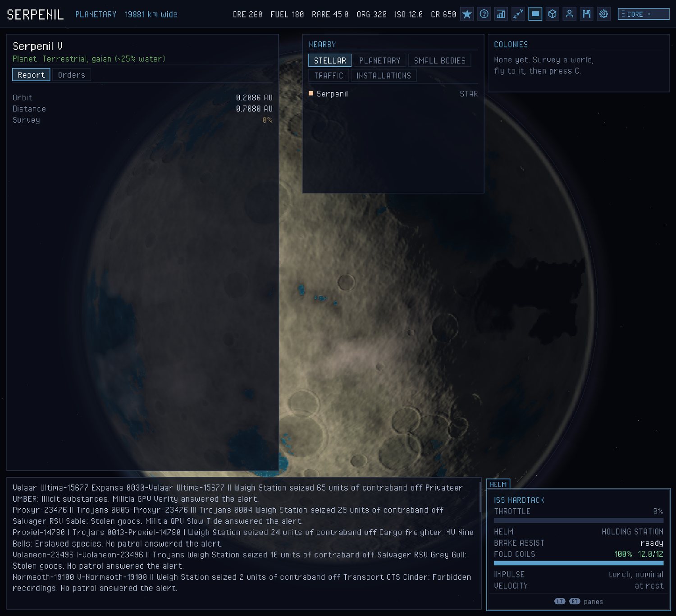
Task: Select the PLANETARY nearby filter tab
Action: [380, 60]
